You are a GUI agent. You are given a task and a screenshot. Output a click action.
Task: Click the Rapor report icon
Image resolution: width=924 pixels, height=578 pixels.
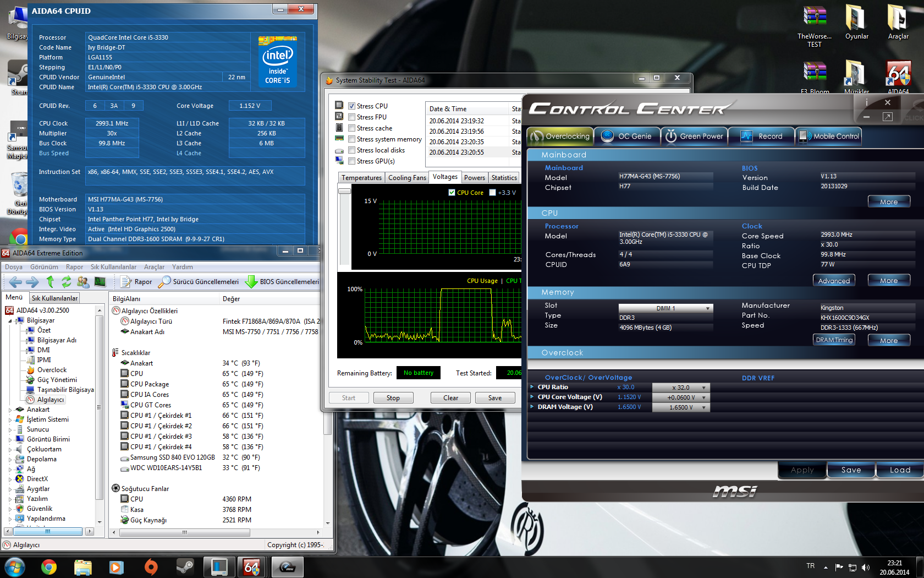[136, 282]
